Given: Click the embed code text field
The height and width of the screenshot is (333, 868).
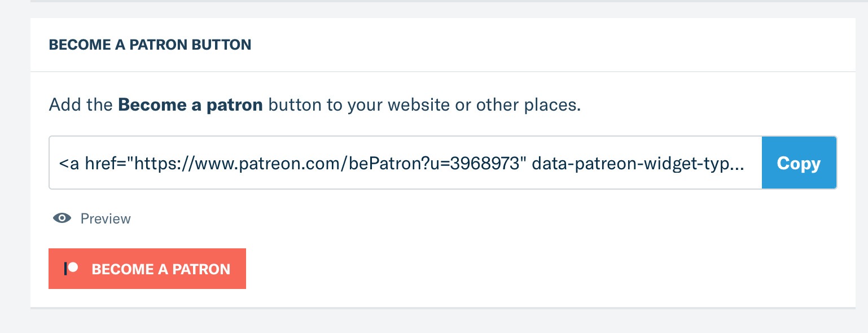Looking at the screenshot, I should click(x=405, y=163).
